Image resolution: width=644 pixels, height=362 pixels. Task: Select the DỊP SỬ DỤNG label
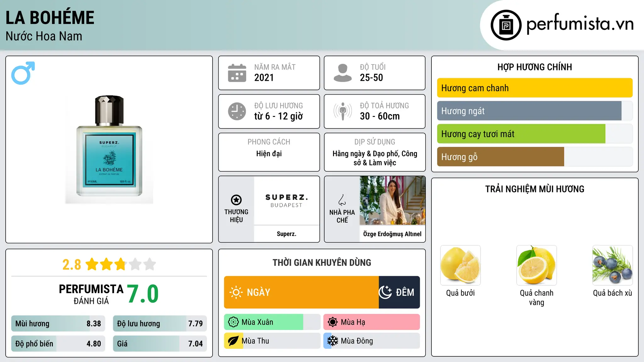tap(375, 142)
